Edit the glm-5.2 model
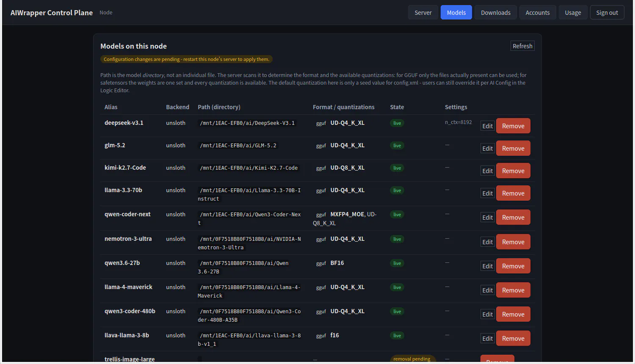This screenshot has width=635, height=364. (x=488, y=149)
